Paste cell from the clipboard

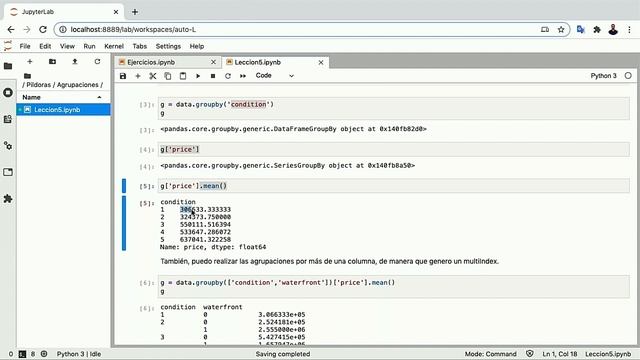coord(183,76)
